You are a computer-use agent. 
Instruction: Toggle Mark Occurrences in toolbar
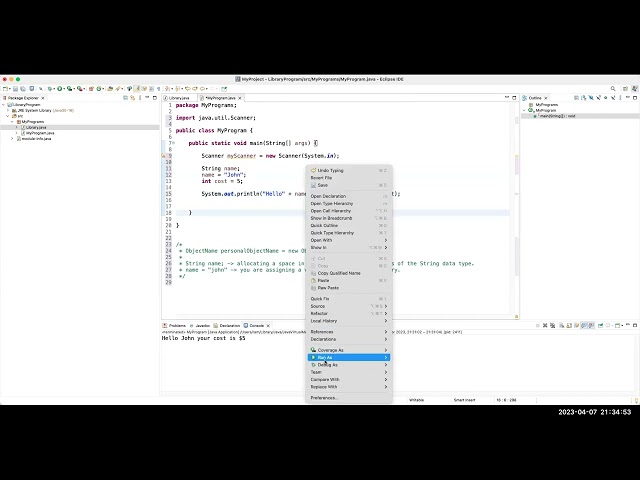(x=137, y=89)
